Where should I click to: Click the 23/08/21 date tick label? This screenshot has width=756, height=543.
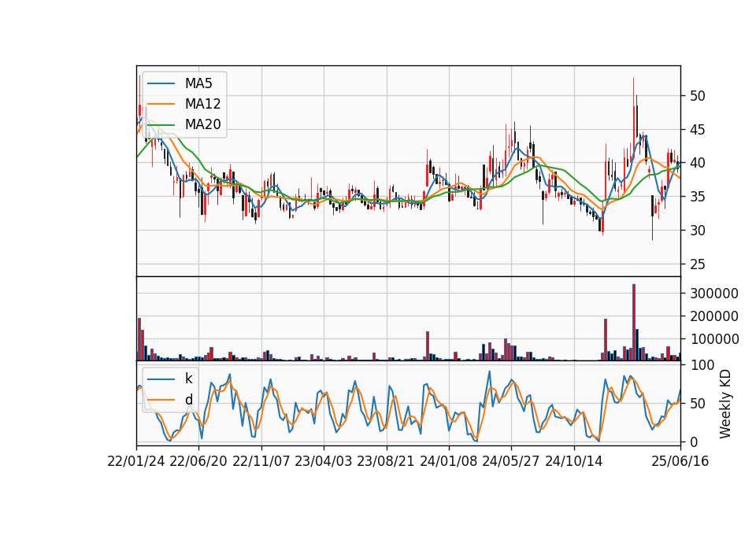pos(386,461)
